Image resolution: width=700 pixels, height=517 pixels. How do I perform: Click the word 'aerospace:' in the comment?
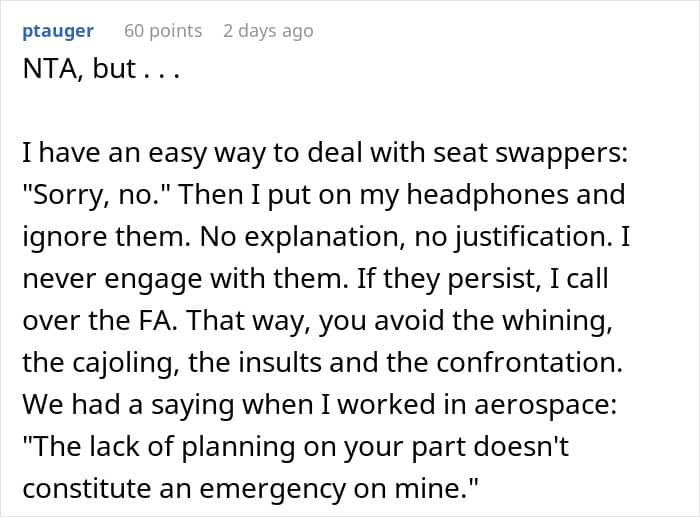click(545, 405)
